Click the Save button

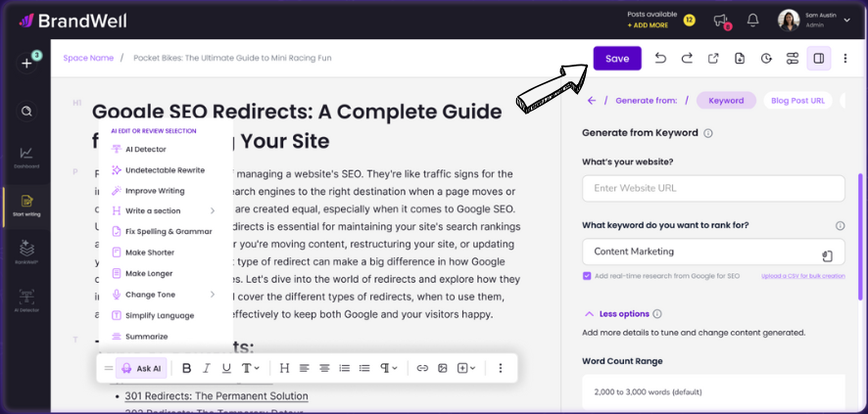coord(617,59)
